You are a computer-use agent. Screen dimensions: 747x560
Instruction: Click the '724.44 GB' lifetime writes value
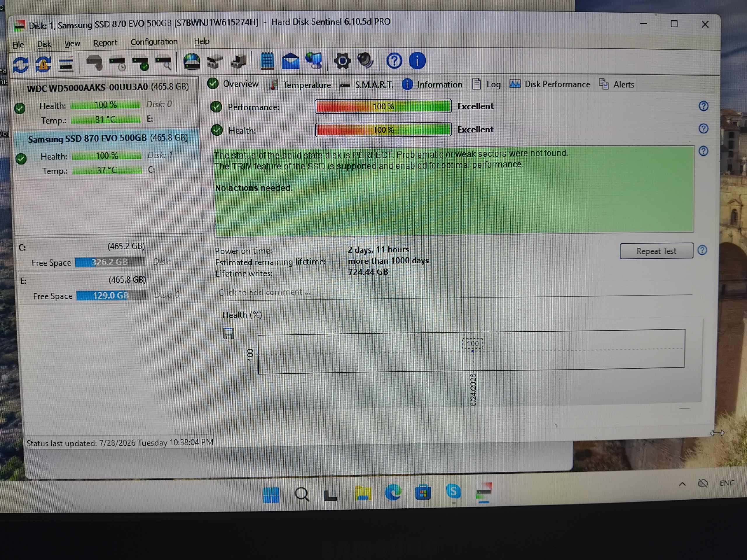pyautogui.click(x=368, y=272)
